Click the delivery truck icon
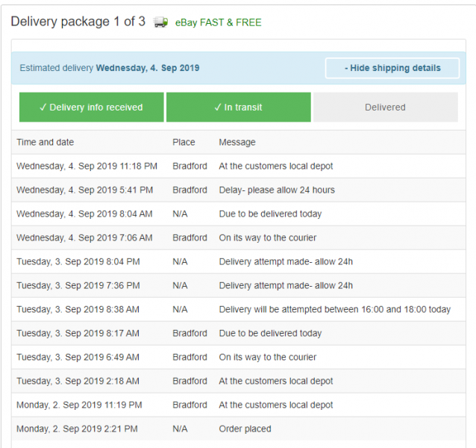 [160, 22]
